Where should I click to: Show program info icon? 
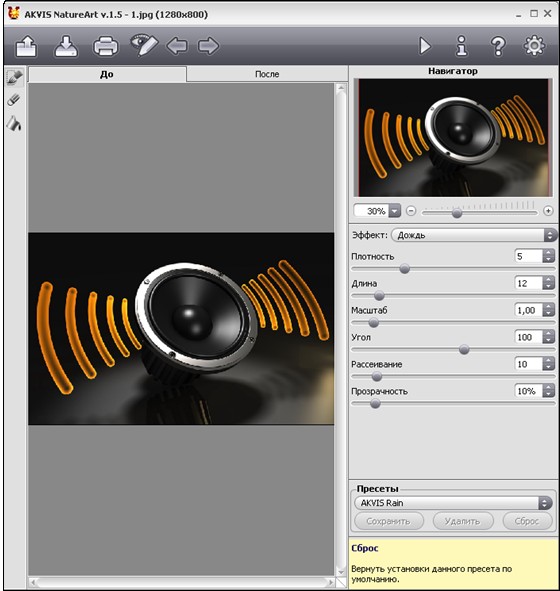(462, 46)
